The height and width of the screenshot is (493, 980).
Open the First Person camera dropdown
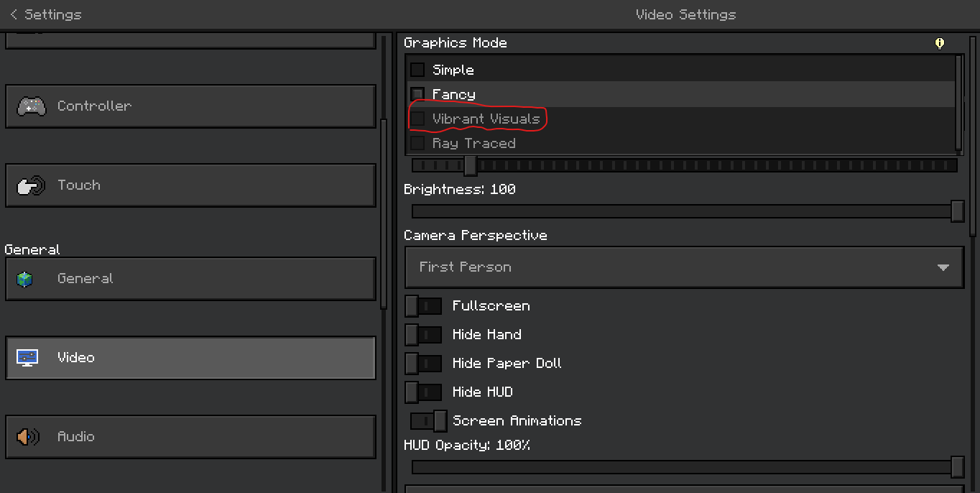pyautogui.click(x=683, y=267)
